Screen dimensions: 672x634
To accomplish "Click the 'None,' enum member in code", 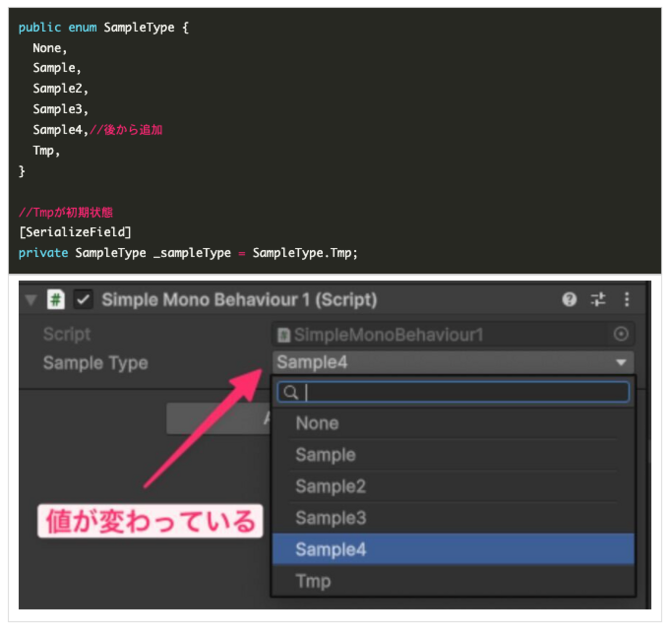I will (50, 48).
